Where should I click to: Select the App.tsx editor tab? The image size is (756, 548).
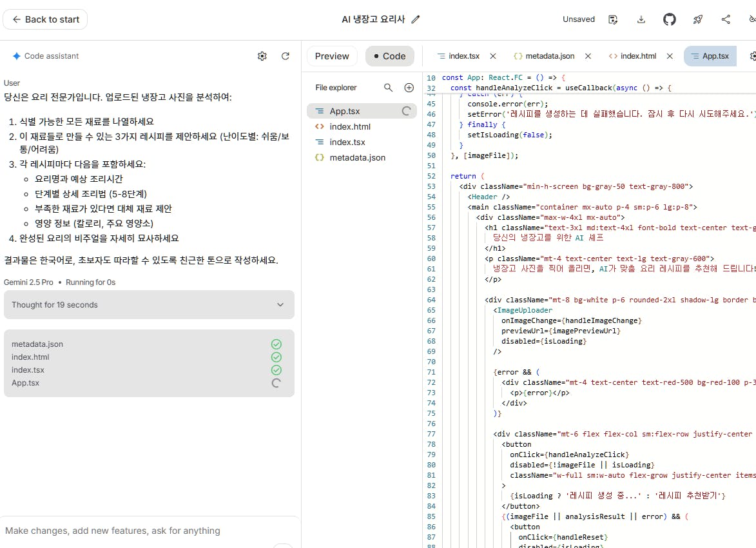tap(710, 56)
